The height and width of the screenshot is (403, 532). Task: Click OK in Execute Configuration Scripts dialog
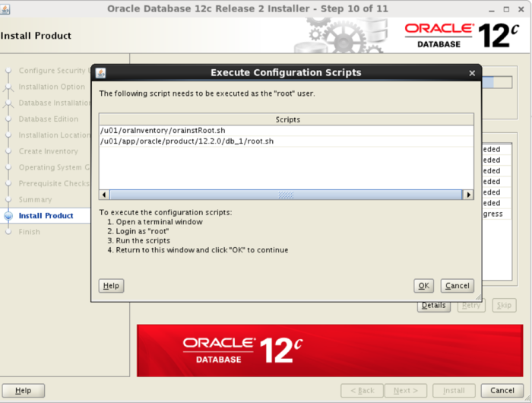point(423,286)
